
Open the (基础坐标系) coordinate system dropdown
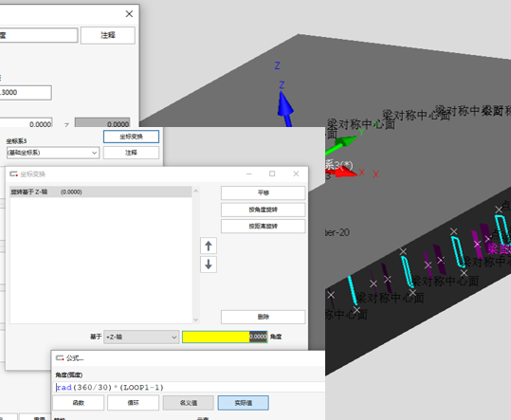click(53, 153)
